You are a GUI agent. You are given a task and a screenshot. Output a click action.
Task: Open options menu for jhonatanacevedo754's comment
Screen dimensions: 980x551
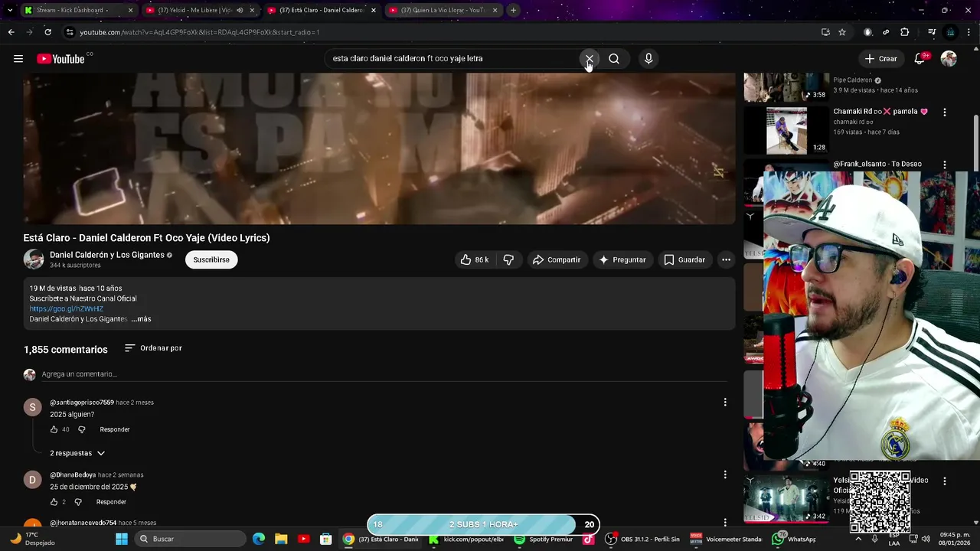tap(725, 523)
